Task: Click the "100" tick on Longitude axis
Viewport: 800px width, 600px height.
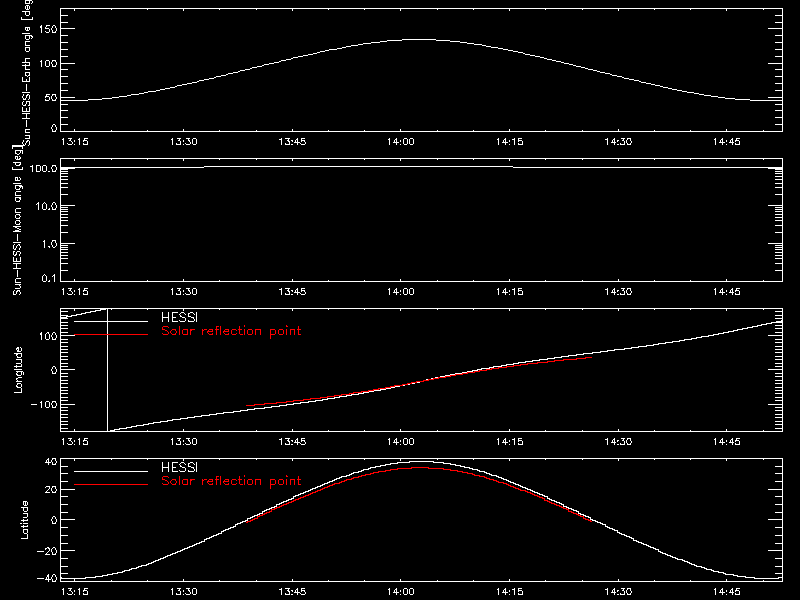Action: point(50,336)
